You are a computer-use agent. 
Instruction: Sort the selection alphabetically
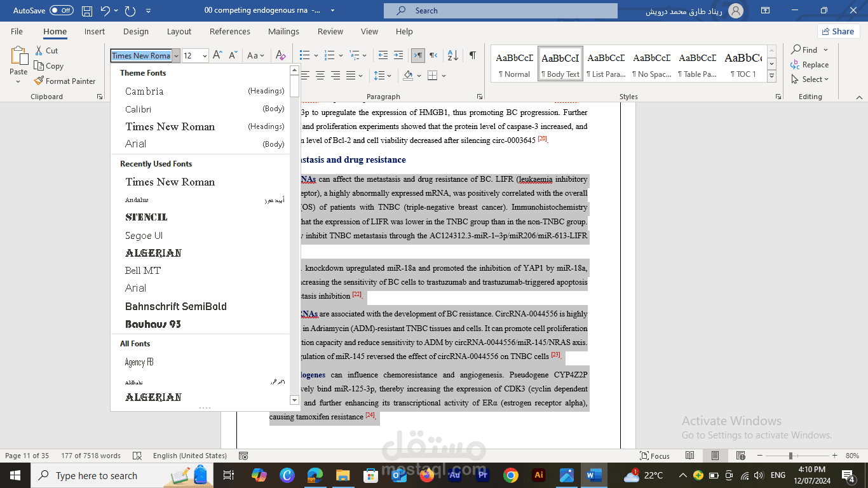pyautogui.click(x=452, y=55)
